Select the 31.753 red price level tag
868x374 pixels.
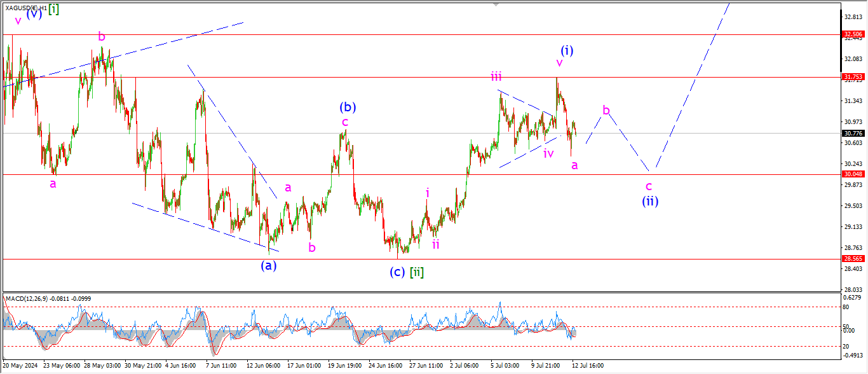tap(852, 77)
